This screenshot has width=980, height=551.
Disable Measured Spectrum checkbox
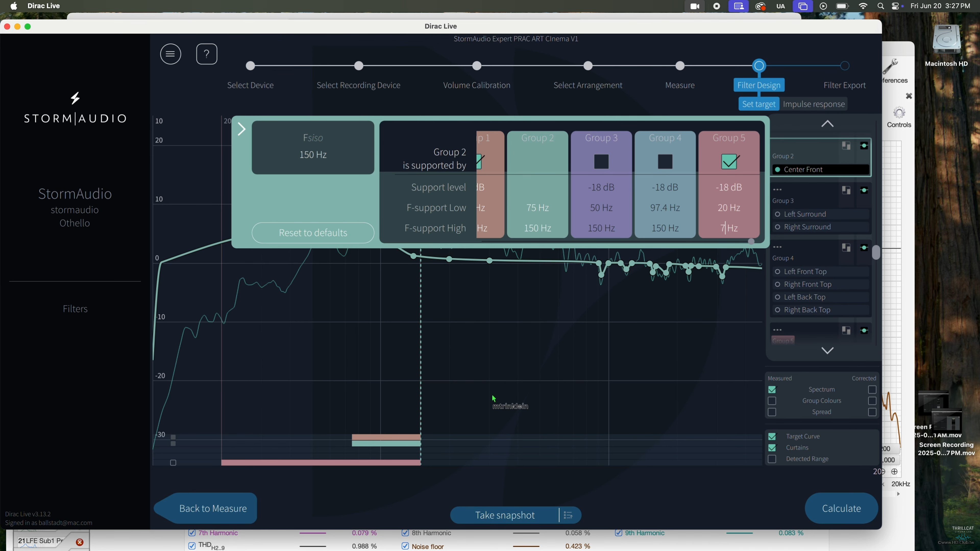click(772, 390)
